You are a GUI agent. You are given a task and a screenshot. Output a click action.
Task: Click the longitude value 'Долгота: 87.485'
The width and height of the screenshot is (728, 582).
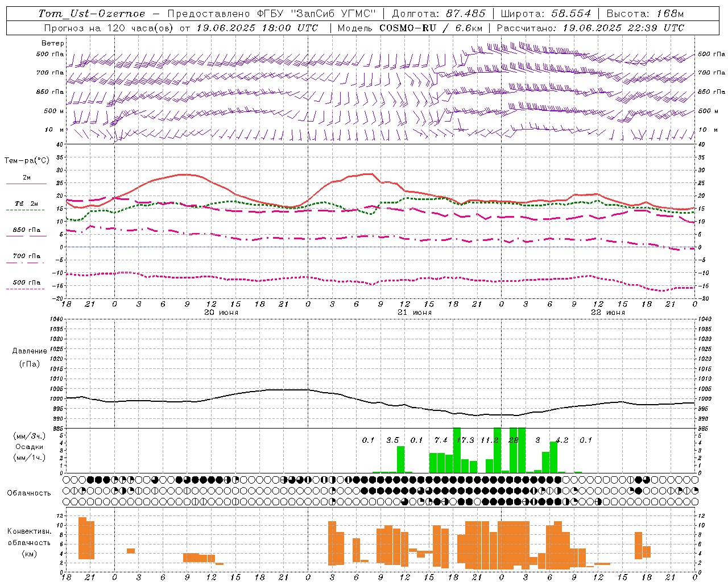(439, 14)
